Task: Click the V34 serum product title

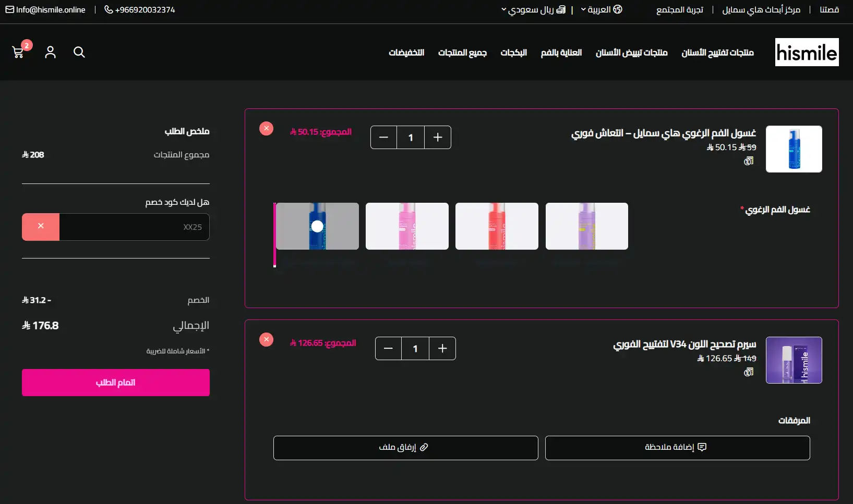Action: coord(684,345)
